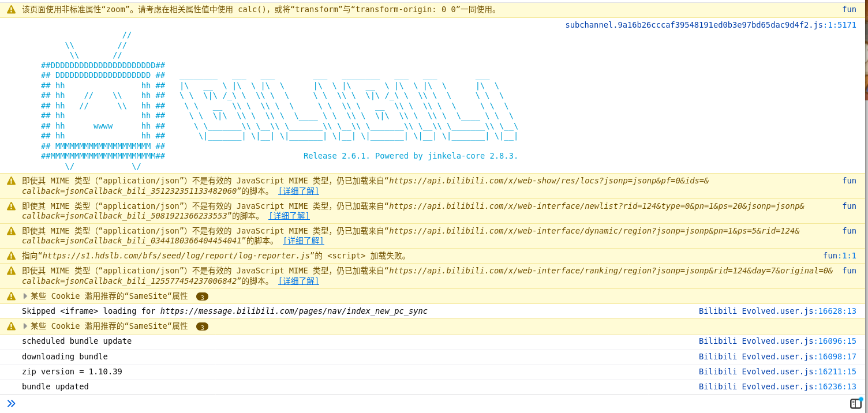Screen dimensions: 868x413
Task: Click the warning icon on the first SameSite cookie warning
Action: coord(10,296)
